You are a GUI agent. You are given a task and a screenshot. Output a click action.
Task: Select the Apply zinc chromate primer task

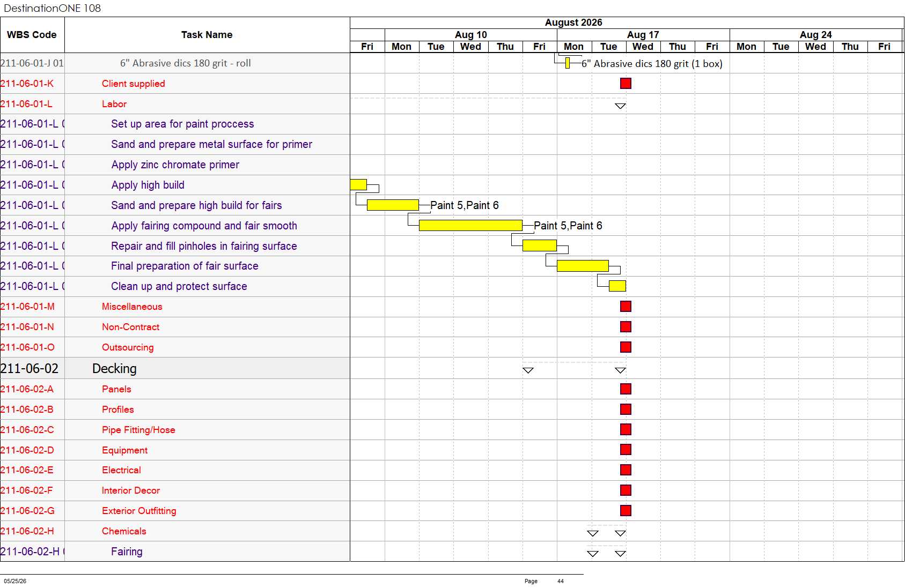tap(175, 165)
